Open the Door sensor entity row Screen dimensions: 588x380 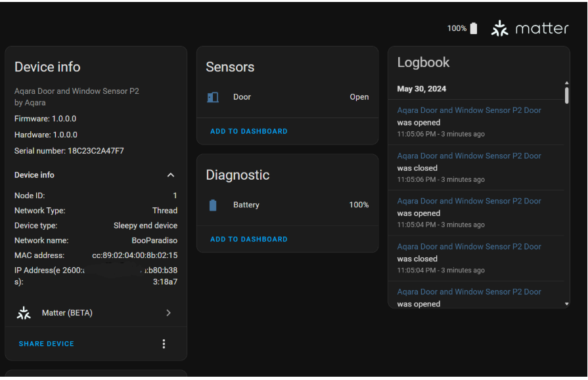(287, 97)
